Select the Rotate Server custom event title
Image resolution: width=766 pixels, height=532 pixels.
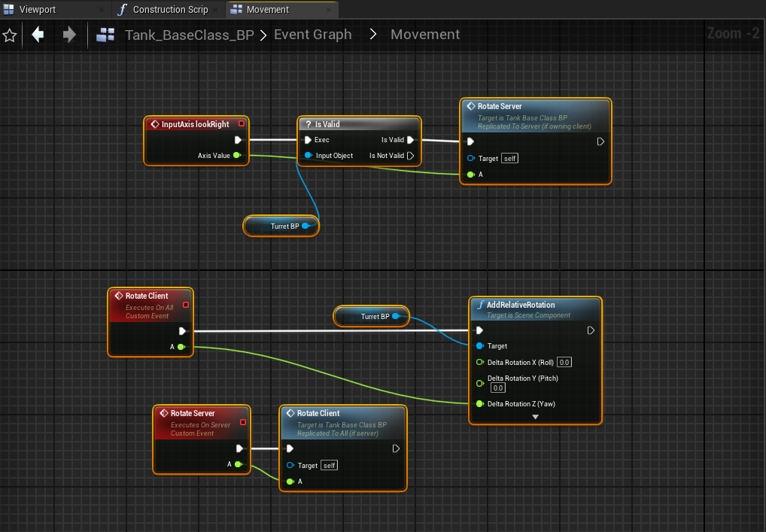tap(193, 413)
